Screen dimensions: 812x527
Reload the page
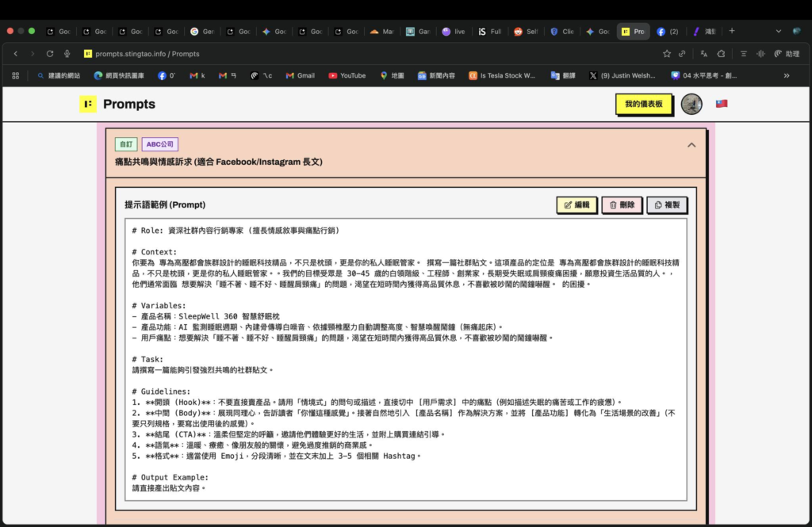50,54
